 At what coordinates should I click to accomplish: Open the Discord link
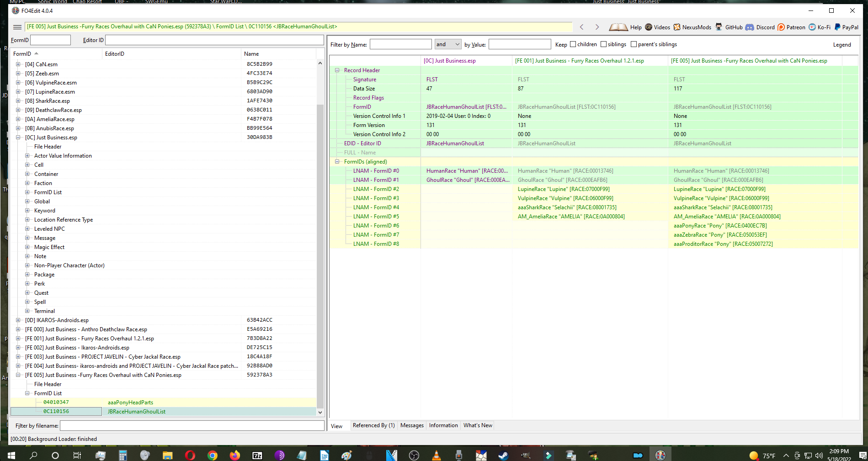[x=760, y=27]
